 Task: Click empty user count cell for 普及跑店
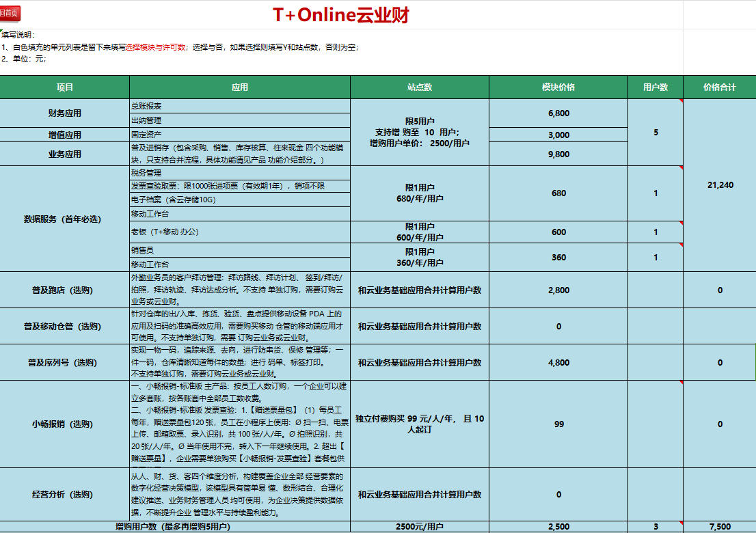coord(656,290)
